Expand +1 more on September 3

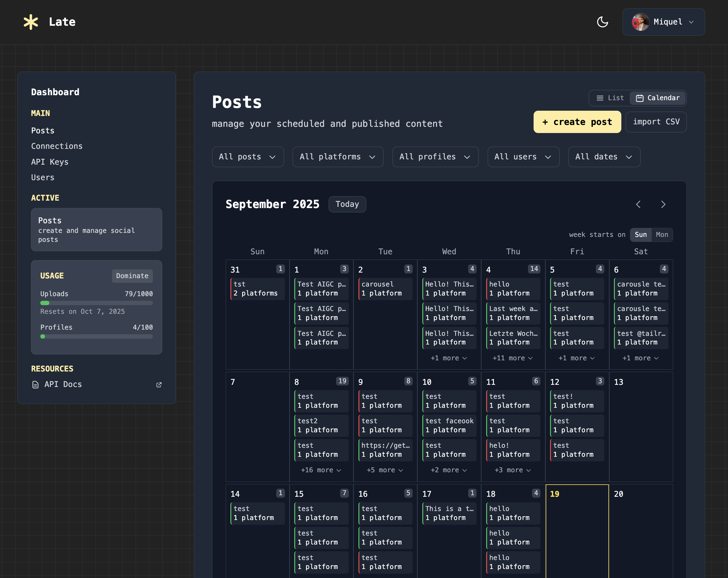449,358
